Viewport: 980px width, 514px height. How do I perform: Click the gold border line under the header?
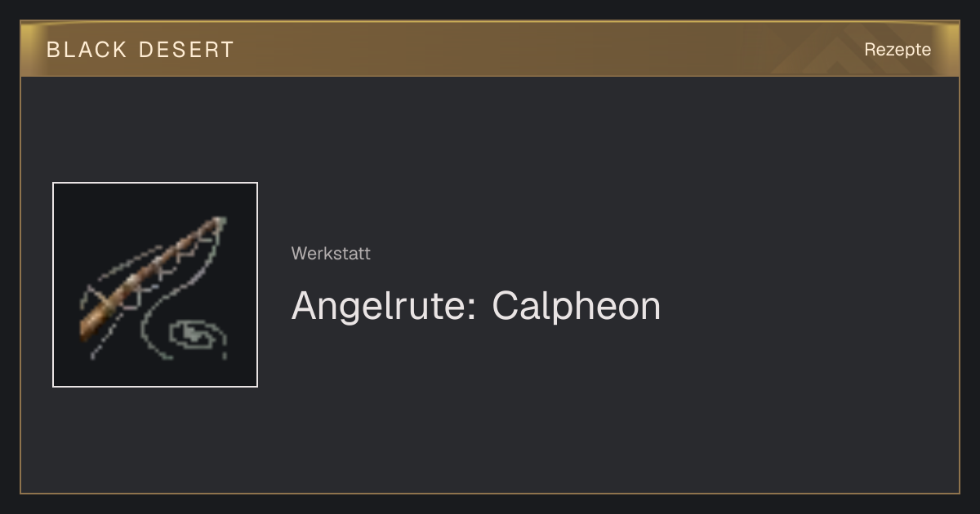[490, 76]
